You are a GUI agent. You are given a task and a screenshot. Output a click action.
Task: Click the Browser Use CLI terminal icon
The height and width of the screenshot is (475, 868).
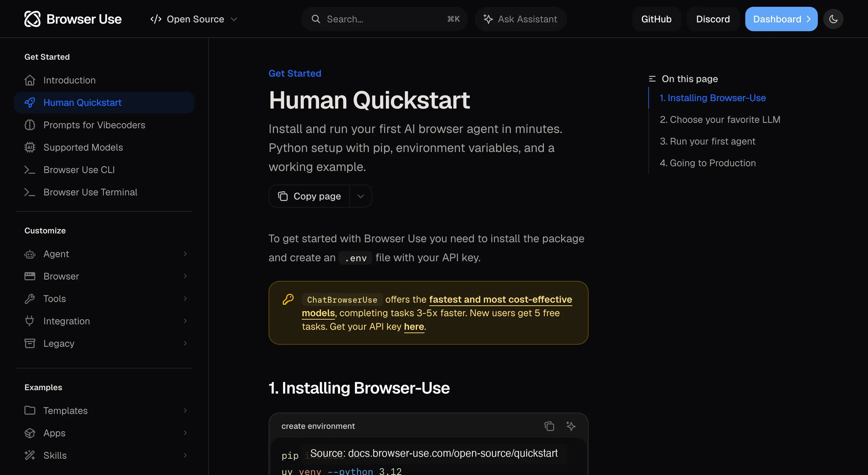[x=30, y=170]
